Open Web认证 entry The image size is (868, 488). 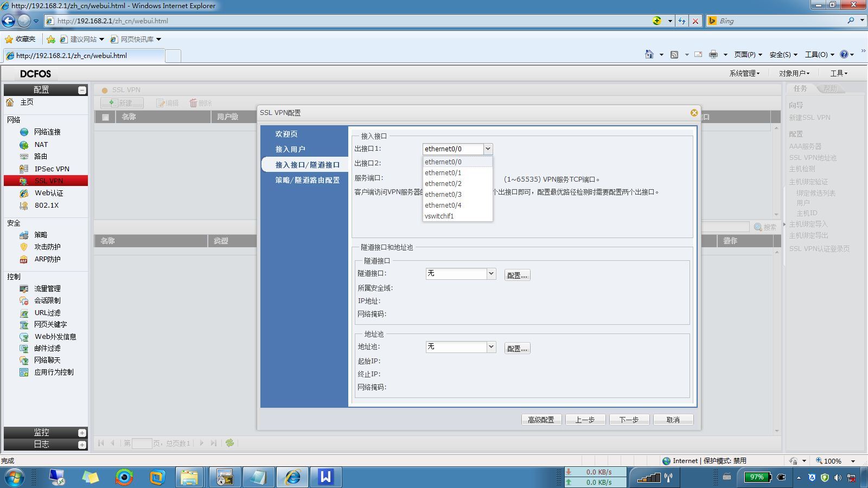49,193
